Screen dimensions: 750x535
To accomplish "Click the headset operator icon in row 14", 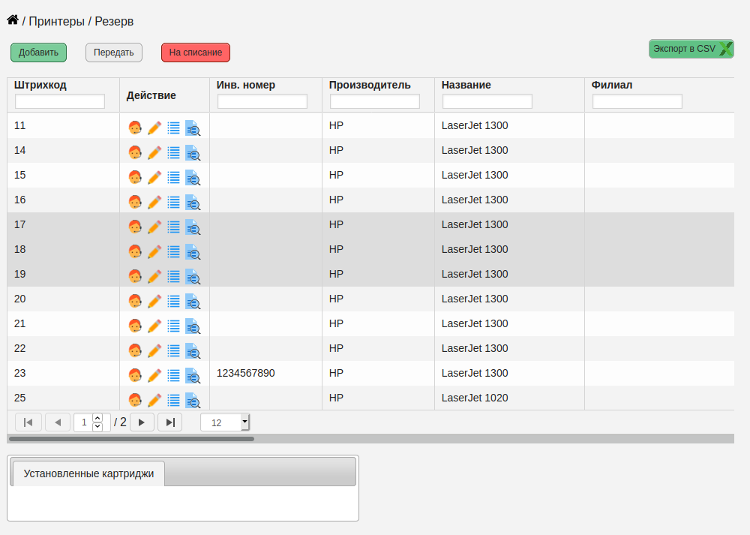I will [x=135, y=153].
